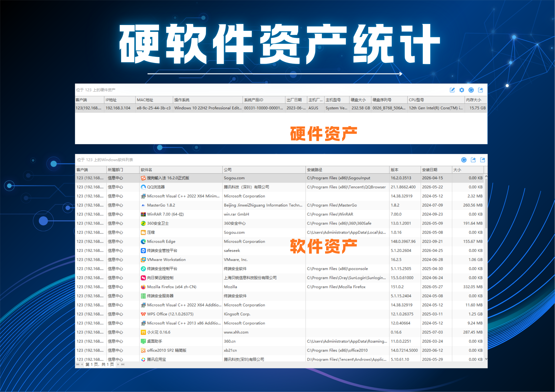
Task: Sort by 版本 column header
Action: tap(405, 170)
